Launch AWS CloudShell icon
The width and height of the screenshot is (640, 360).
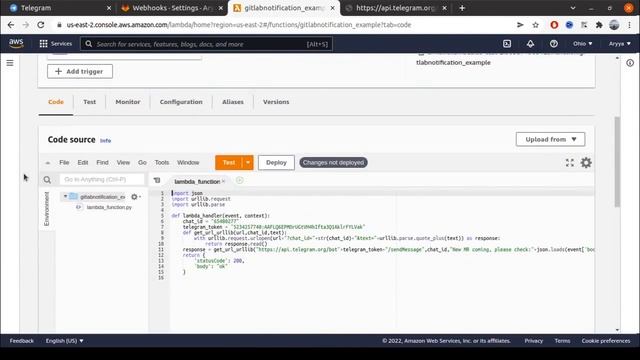pos(507,44)
